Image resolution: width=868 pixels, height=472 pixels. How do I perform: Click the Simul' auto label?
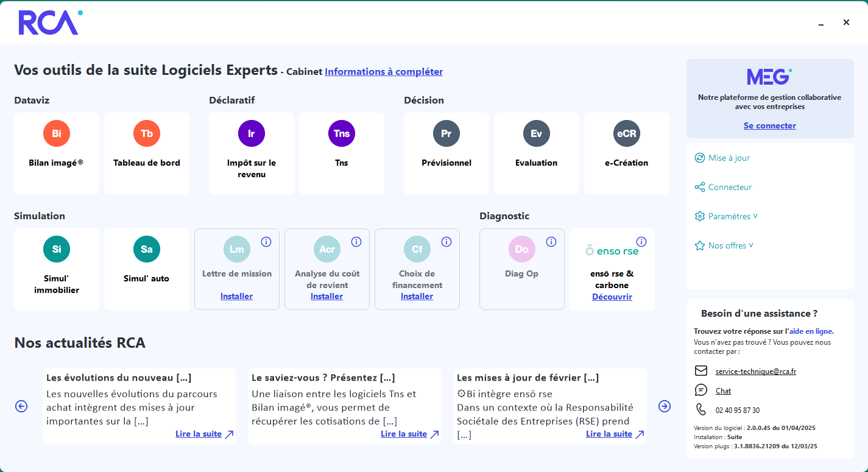[147, 278]
